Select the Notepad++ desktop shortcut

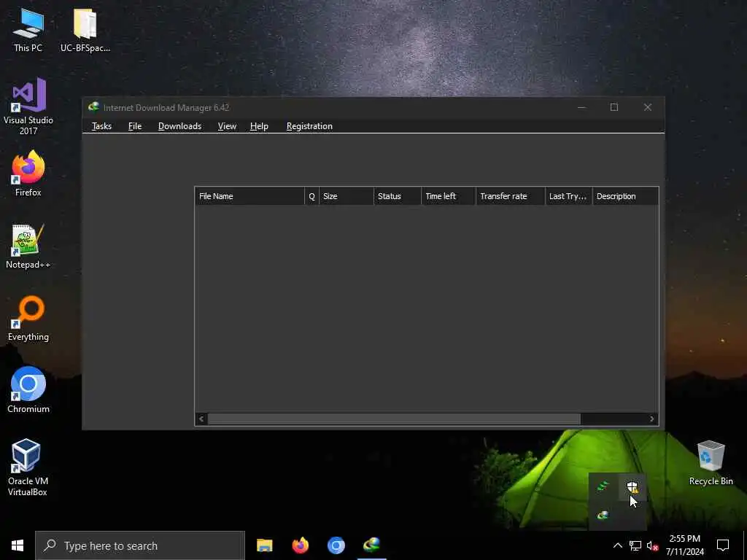pos(28,246)
